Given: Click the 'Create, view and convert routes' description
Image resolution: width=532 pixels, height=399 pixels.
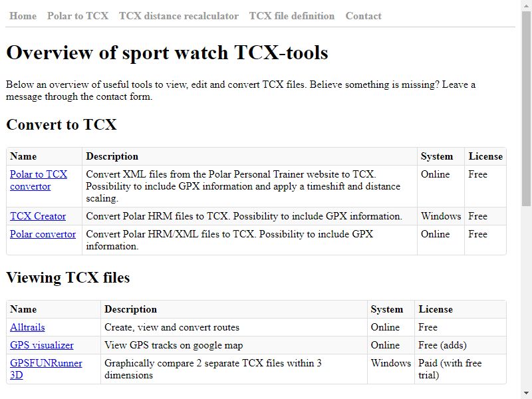Looking at the screenshot, I should 172,327.
